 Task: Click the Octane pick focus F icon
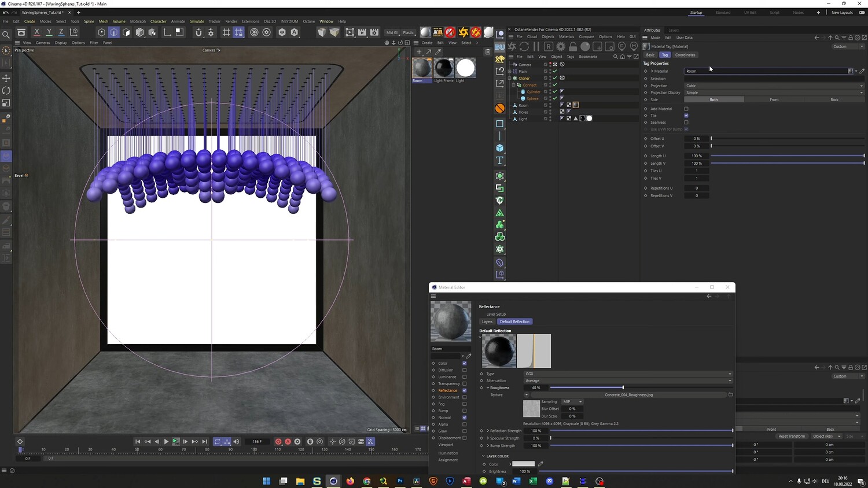click(622, 46)
